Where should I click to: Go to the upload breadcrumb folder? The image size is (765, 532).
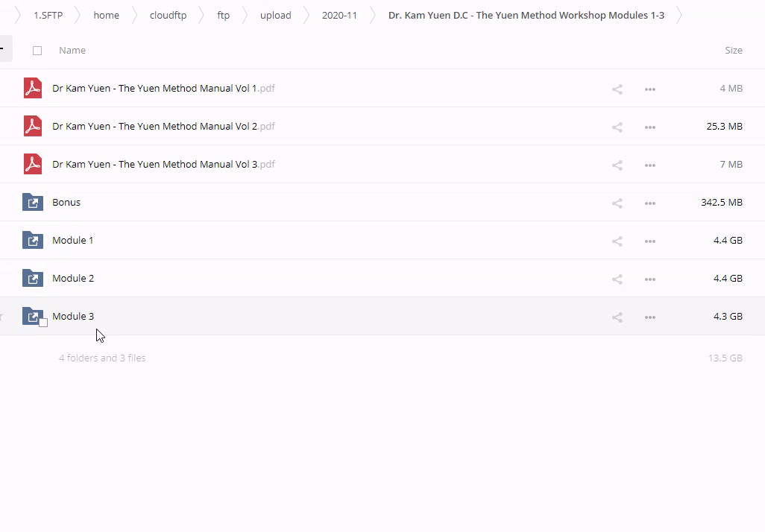pyautogui.click(x=275, y=15)
